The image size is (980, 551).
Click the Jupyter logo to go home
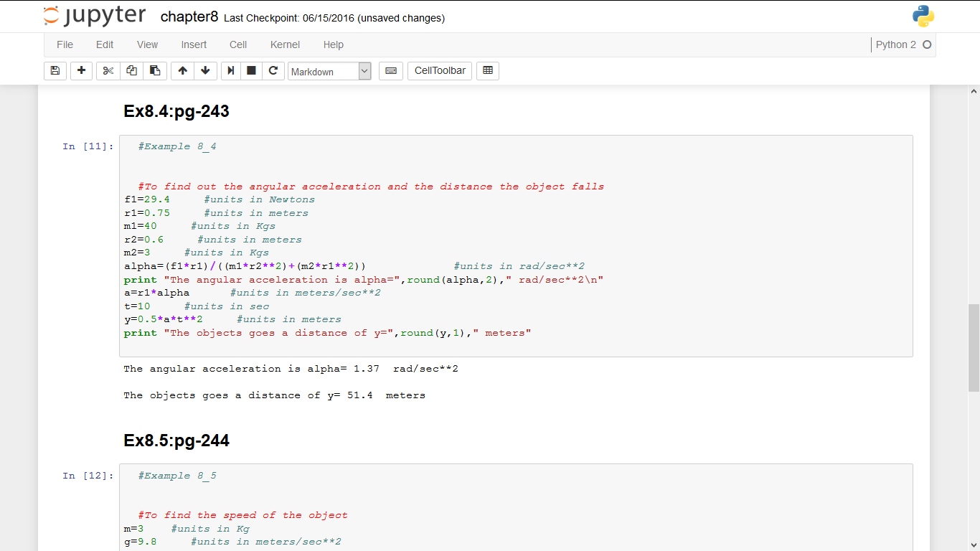pyautogui.click(x=94, y=17)
